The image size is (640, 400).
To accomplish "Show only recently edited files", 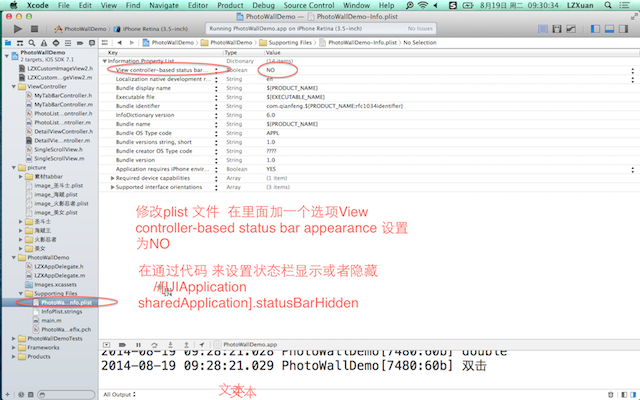I will point(21,395).
